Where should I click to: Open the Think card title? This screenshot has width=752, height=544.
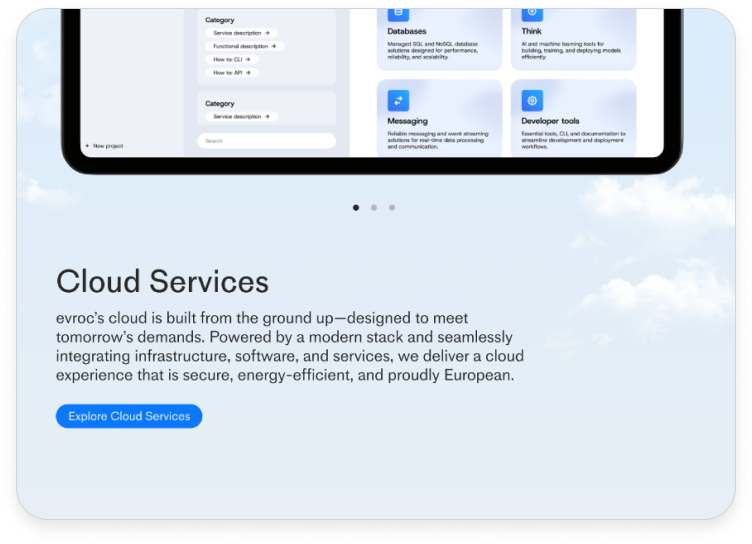pos(531,31)
